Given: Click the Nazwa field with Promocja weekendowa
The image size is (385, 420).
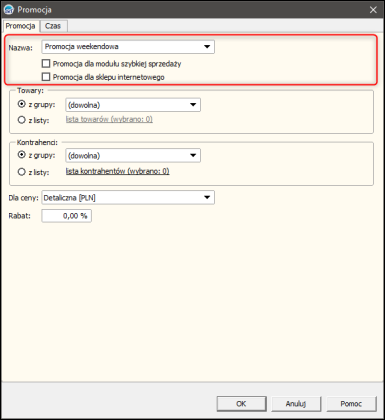Looking at the screenshot, I should point(128,47).
